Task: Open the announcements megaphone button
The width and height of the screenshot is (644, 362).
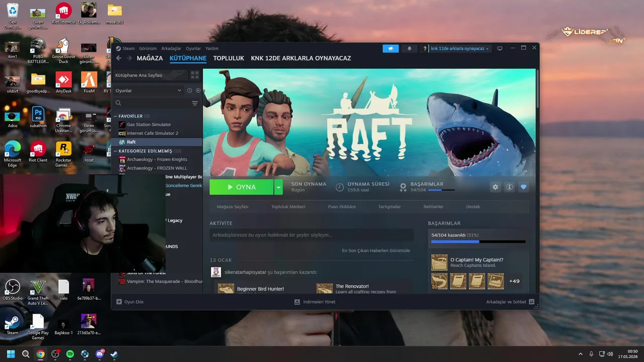Action: coord(390,49)
